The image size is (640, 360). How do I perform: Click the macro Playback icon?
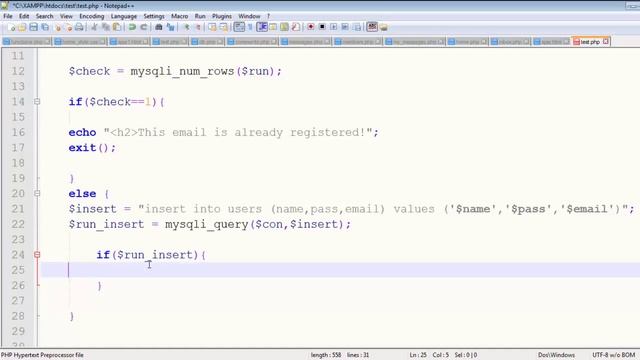(333, 27)
